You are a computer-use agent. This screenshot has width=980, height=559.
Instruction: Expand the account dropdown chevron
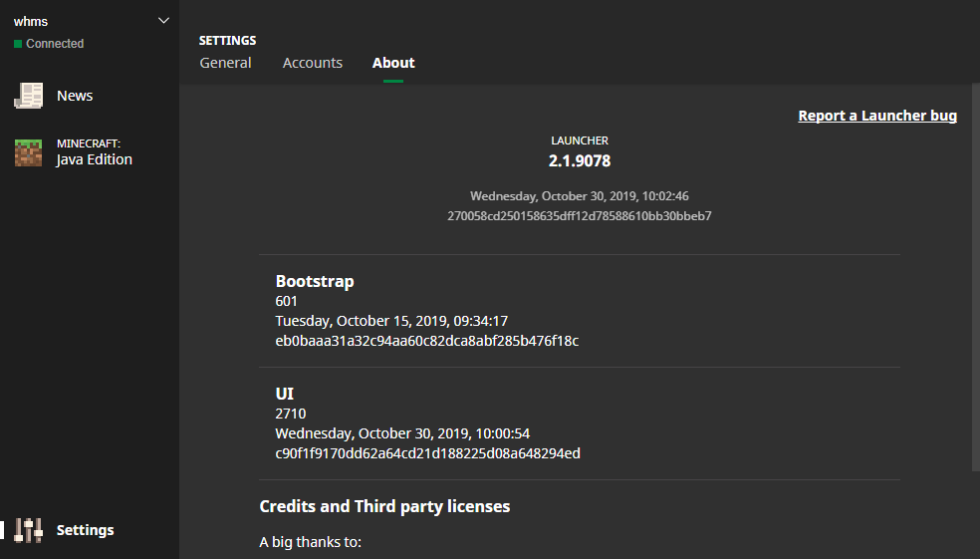tap(164, 21)
